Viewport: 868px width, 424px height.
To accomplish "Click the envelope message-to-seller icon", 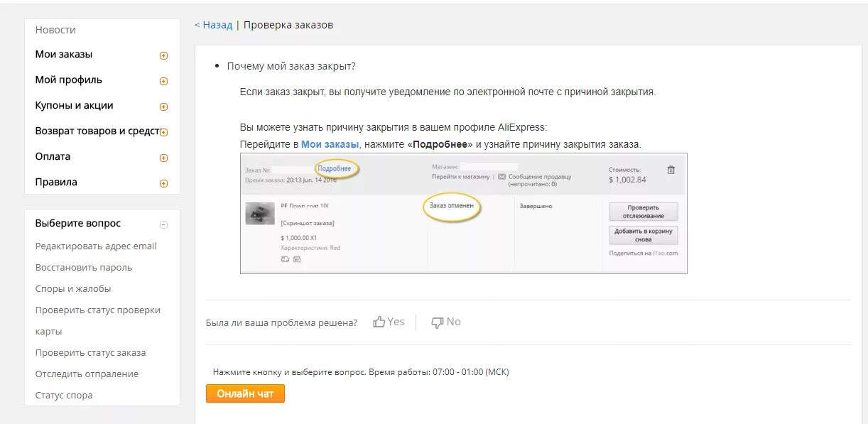I will click(501, 177).
